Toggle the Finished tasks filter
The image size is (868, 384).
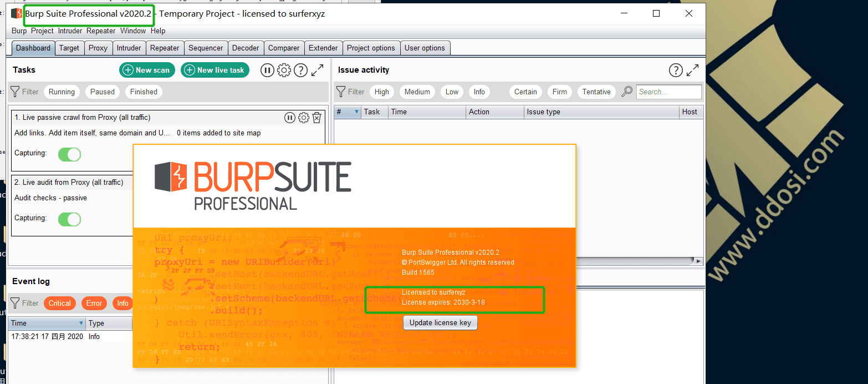[144, 92]
